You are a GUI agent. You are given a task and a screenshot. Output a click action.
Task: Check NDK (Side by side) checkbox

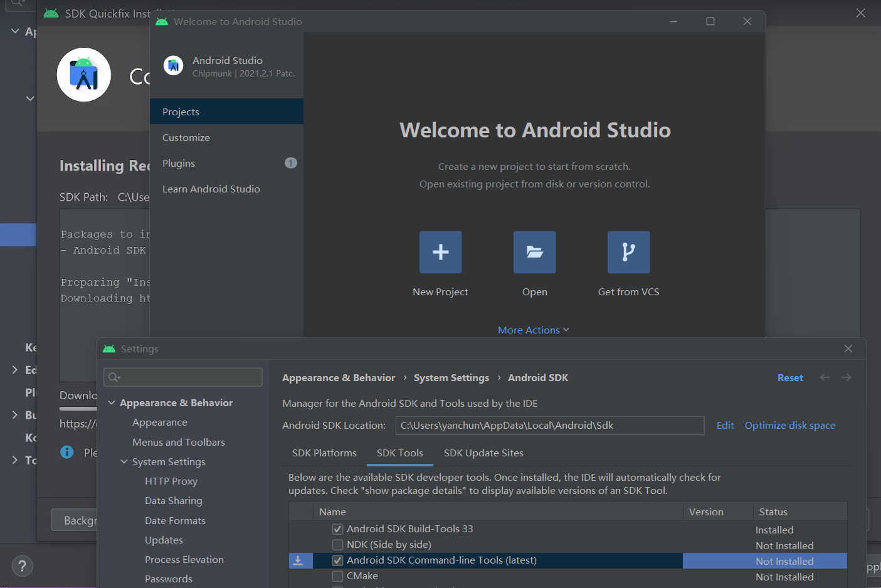[x=337, y=545]
